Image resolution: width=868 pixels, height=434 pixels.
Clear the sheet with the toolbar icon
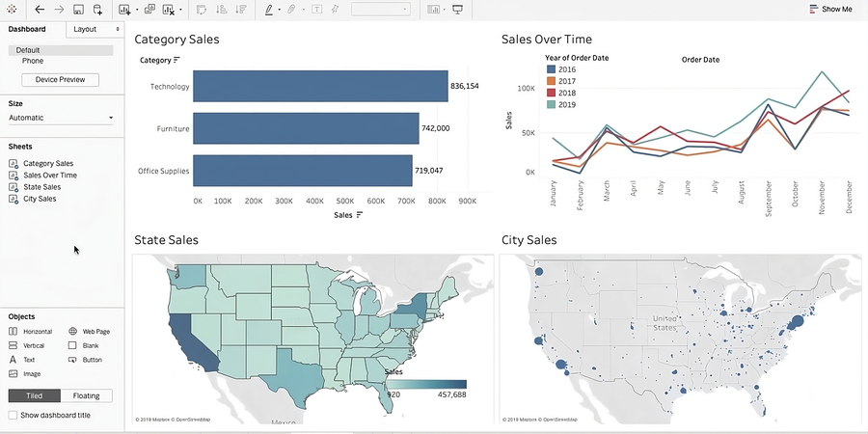(x=168, y=10)
